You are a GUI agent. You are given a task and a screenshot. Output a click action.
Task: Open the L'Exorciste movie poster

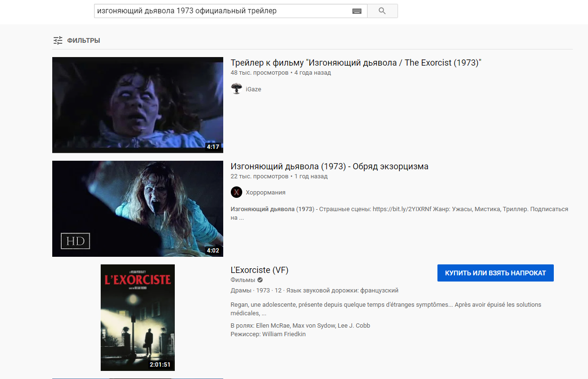click(138, 318)
